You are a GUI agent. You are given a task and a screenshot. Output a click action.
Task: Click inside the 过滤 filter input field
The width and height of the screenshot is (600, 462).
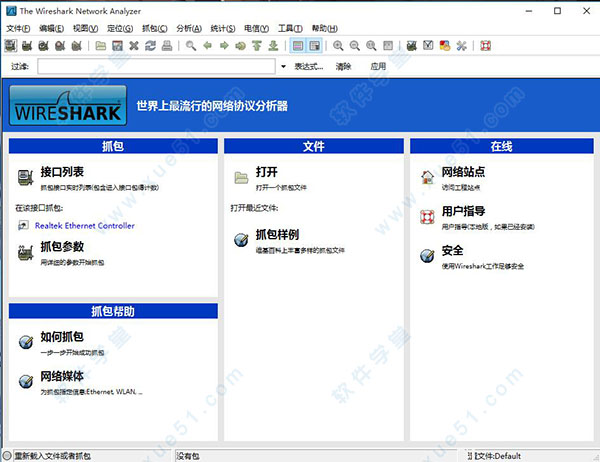click(150, 66)
